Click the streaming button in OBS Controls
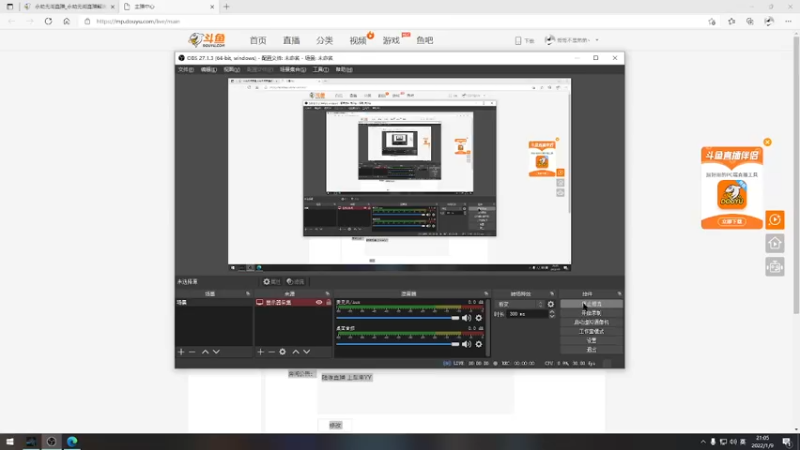 click(x=591, y=304)
